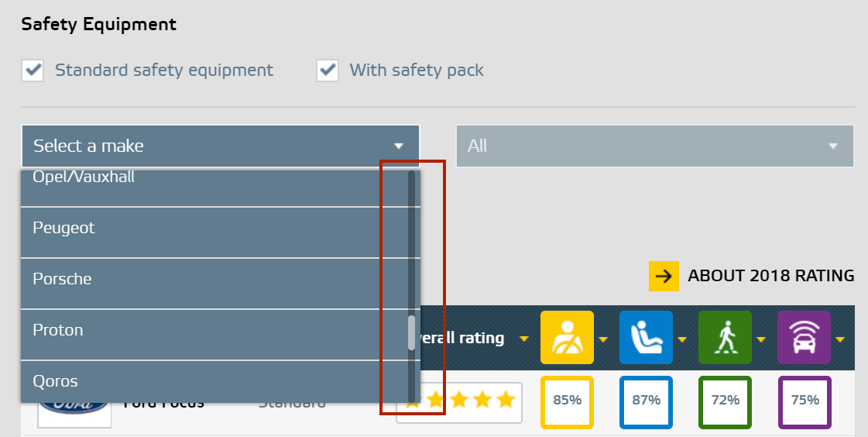Open the Select a make dropdown
The width and height of the screenshot is (868, 437).
coord(221,146)
